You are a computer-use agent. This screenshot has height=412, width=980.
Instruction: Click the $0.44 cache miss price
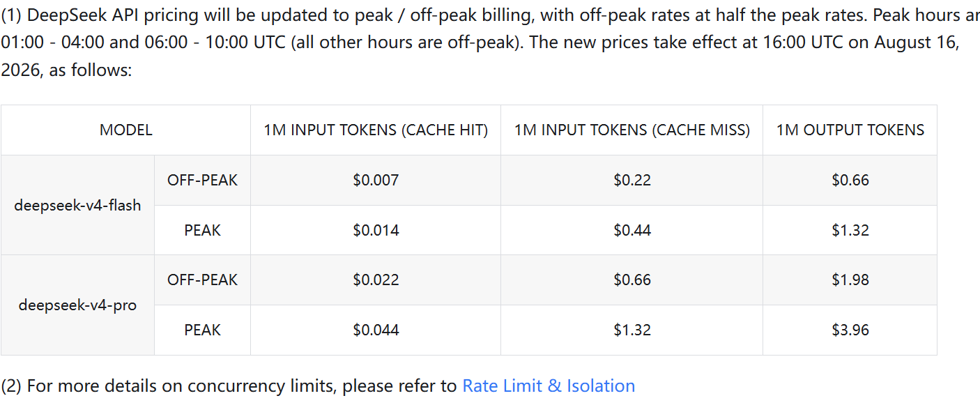(x=632, y=230)
